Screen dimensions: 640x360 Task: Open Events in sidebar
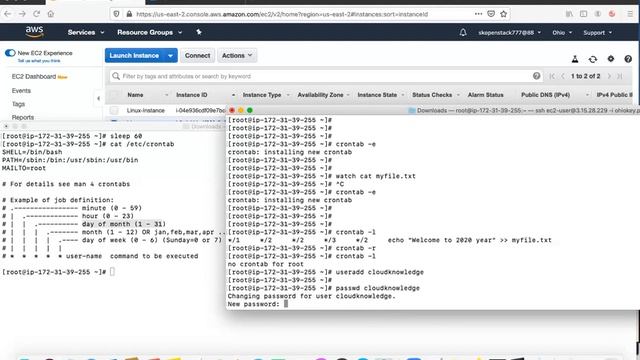21,91
